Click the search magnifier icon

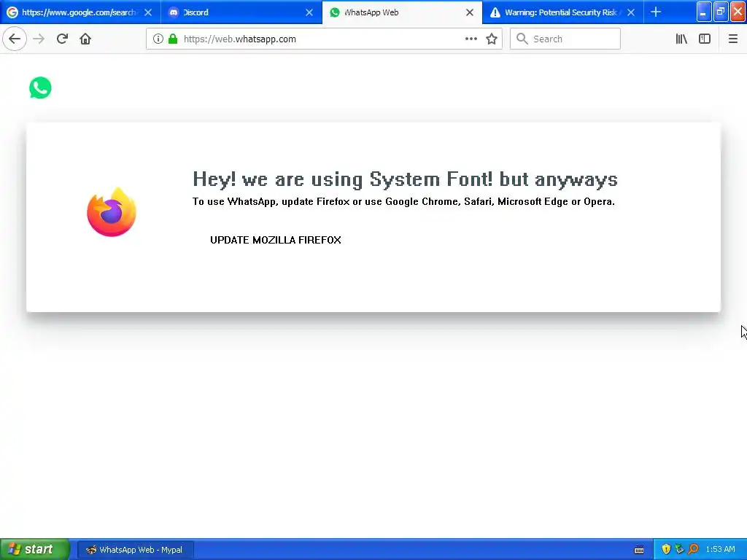[522, 39]
